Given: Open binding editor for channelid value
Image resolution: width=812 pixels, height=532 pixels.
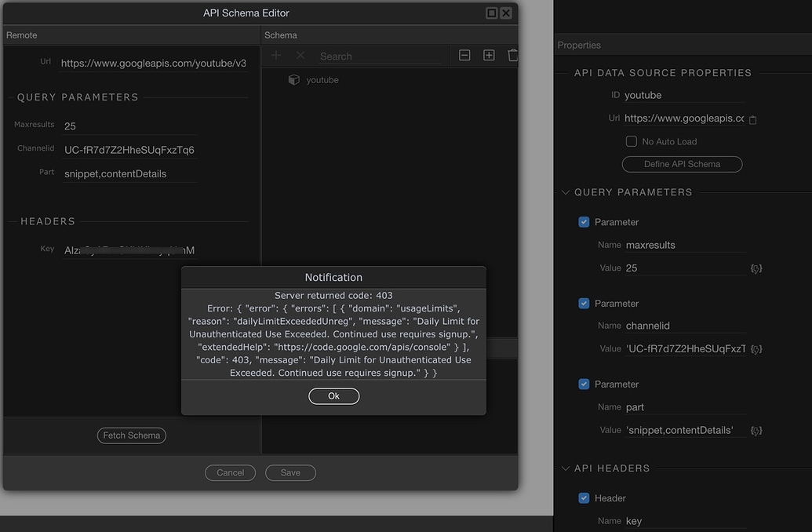Looking at the screenshot, I should [756, 348].
